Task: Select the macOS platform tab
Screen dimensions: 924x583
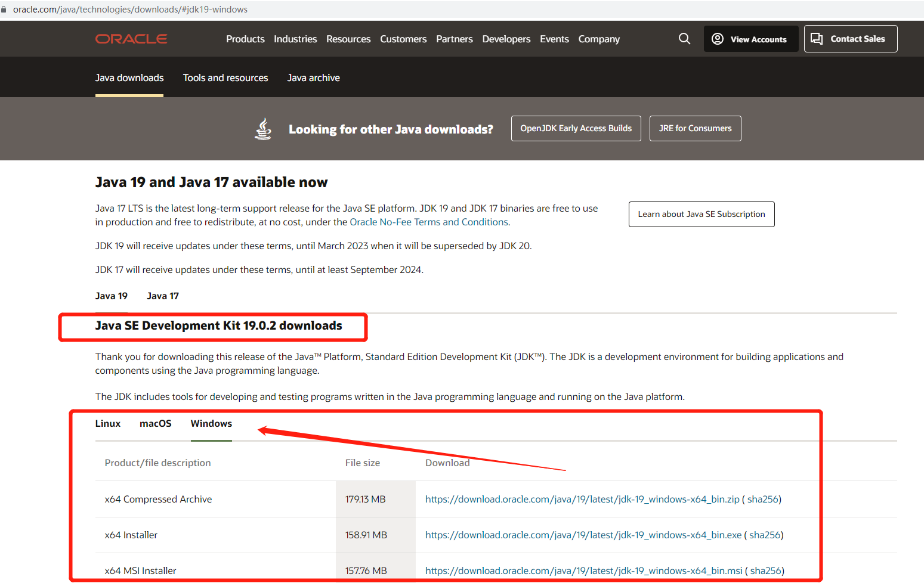Action: click(156, 423)
